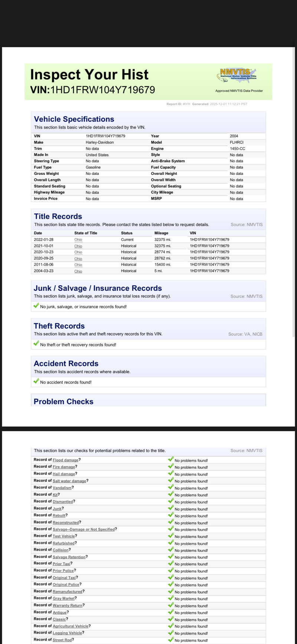Image resolution: width=297 pixels, height=644 pixels.
Task: Click the checkmark in Prior Taxi row
Action: tap(171, 563)
